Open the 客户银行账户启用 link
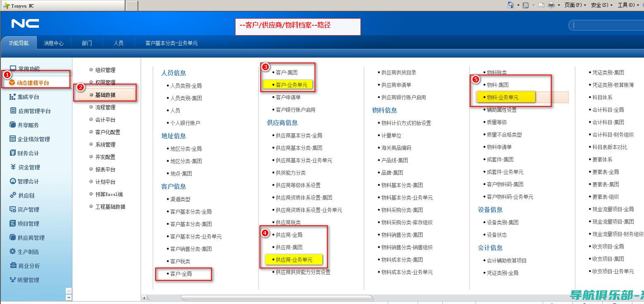The image size is (644, 304). point(296,110)
